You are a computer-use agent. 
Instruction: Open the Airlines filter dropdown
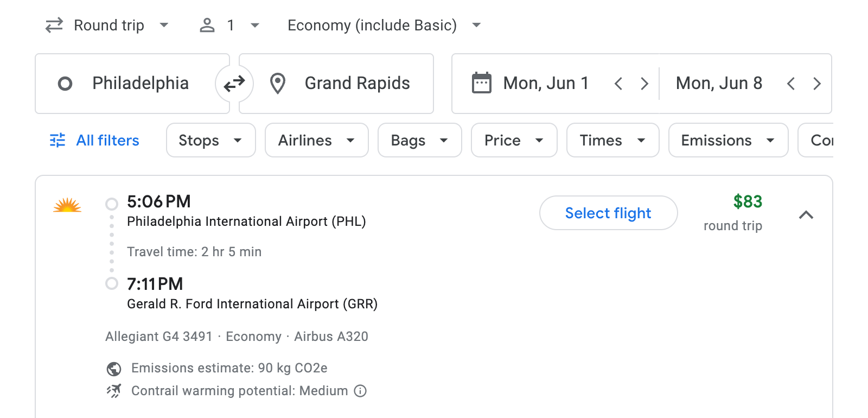point(316,140)
